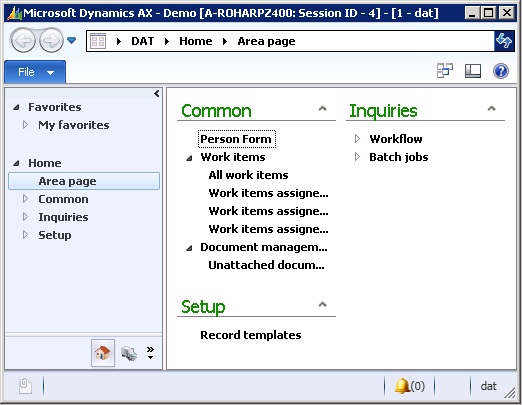
Task: Click the window resize grip corner
Action: click(x=510, y=393)
